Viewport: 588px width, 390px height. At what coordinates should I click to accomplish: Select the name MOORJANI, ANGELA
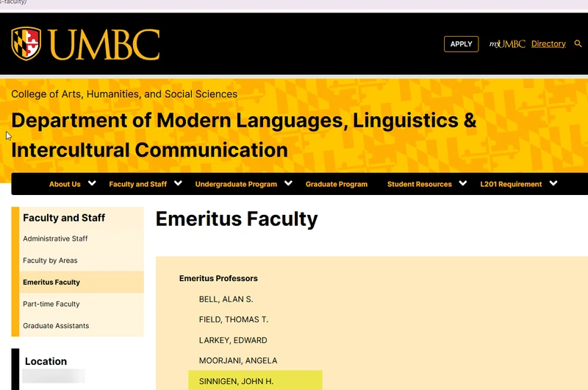[x=238, y=361]
